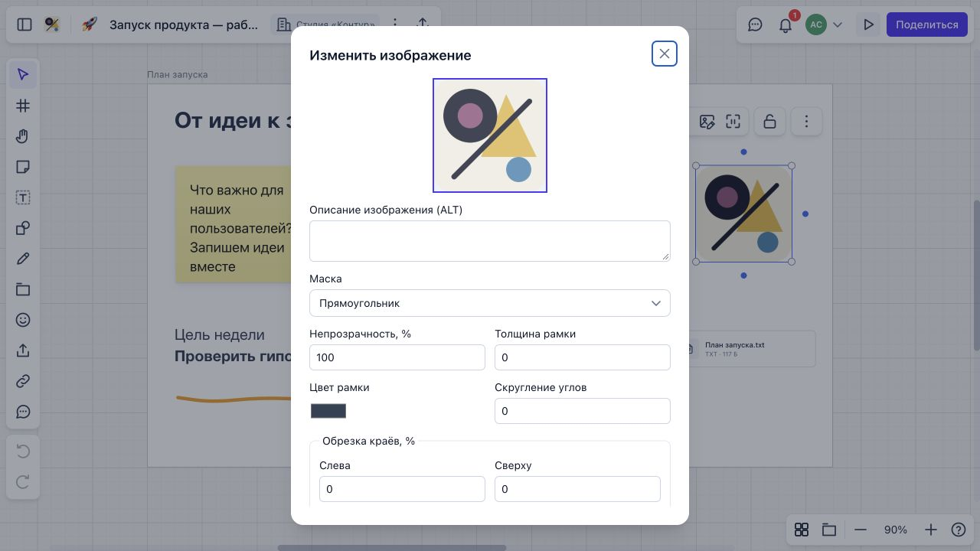Select the comment tool in the left toolbar
Viewport: 980px width, 551px height.
[23, 412]
